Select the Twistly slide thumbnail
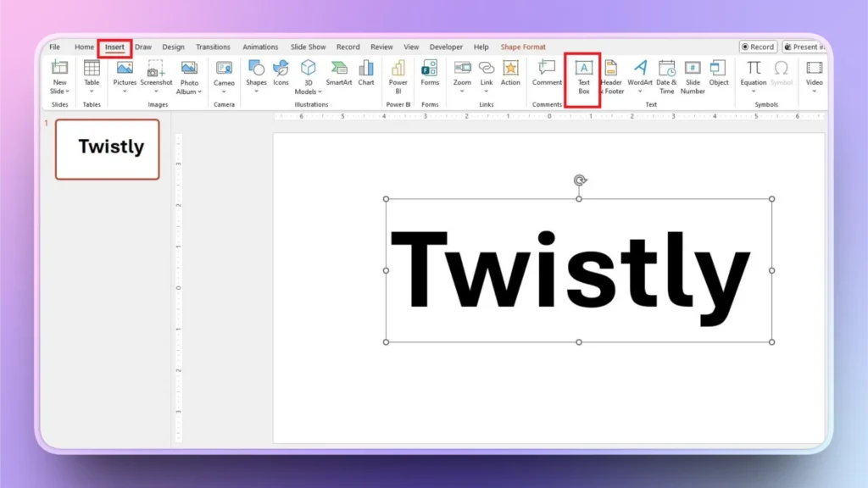 click(x=108, y=148)
